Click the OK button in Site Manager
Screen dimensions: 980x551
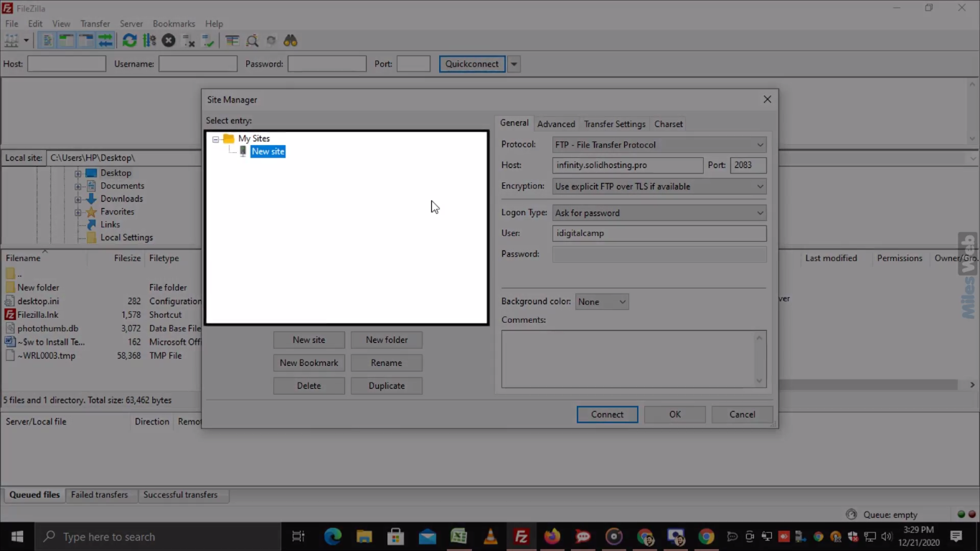click(x=675, y=415)
